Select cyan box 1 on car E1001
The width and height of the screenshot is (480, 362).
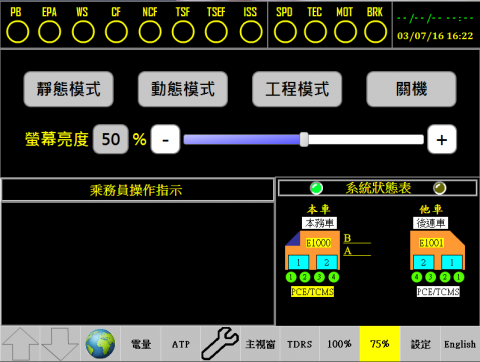(452, 262)
